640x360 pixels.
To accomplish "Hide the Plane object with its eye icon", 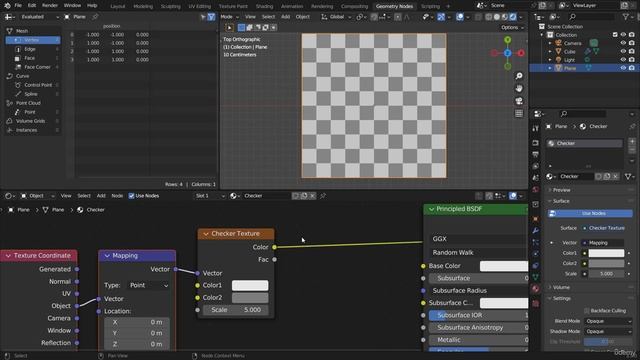I will click(623, 68).
